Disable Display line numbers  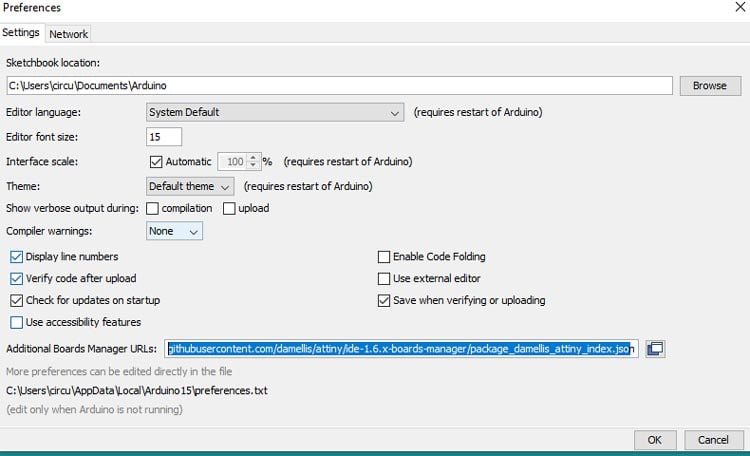pyautogui.click(x=16, y=257)
